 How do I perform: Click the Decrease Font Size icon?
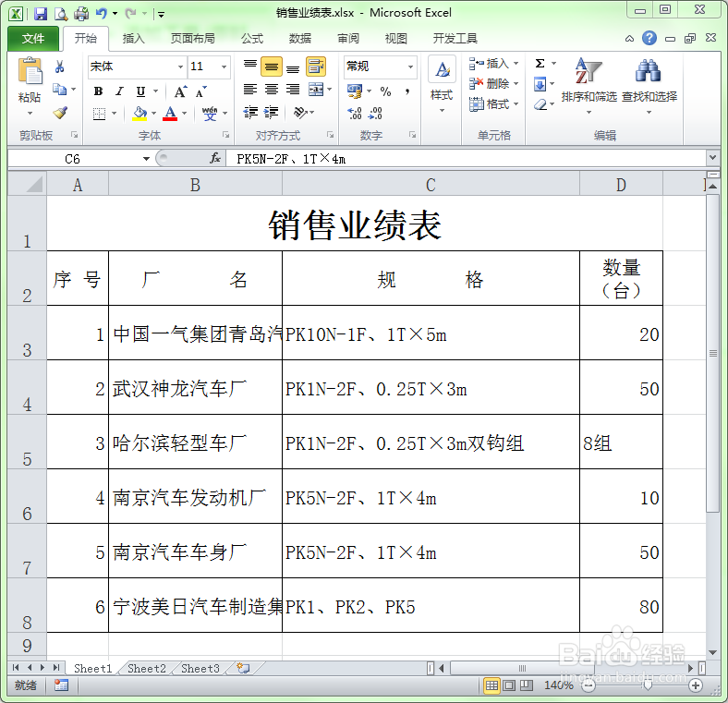click(200, 91)
